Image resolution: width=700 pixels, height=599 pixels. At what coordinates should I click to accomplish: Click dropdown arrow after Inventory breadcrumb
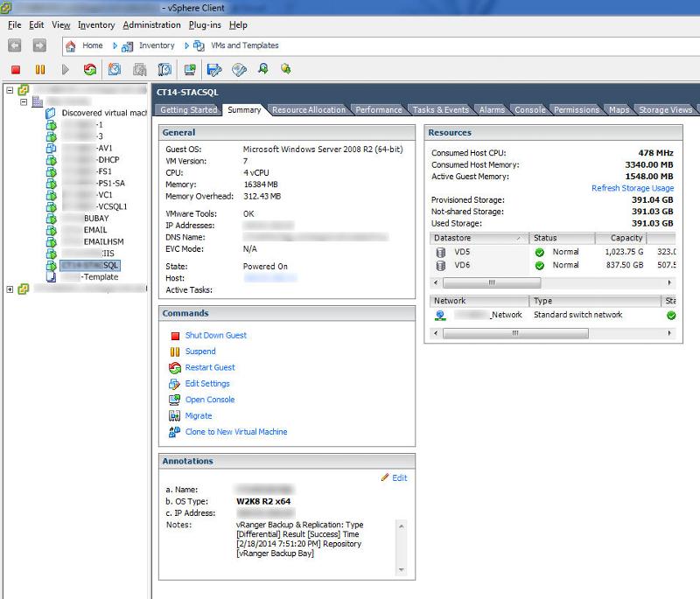[x=186, y=45]
